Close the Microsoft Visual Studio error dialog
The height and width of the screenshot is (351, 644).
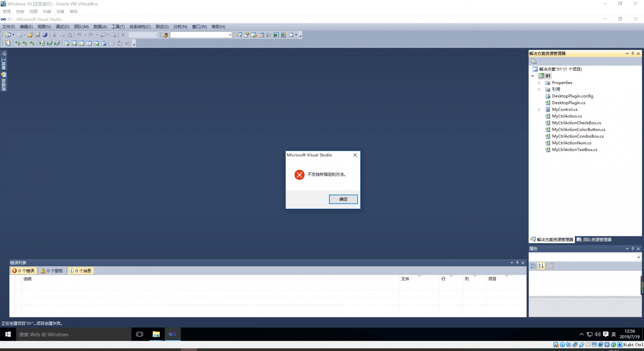355,155
